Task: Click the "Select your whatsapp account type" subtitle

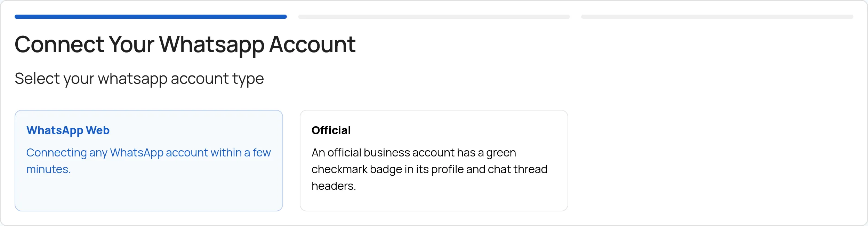Action: [139, 79]
